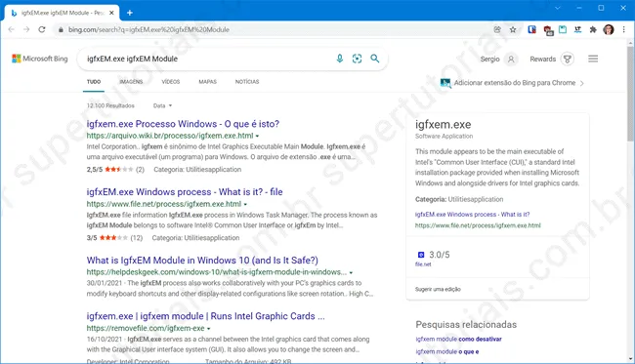This screenshot has width=635, height=364.
Task: Switch to the NOTÍCIAS tab
Action: pos(247,82)
